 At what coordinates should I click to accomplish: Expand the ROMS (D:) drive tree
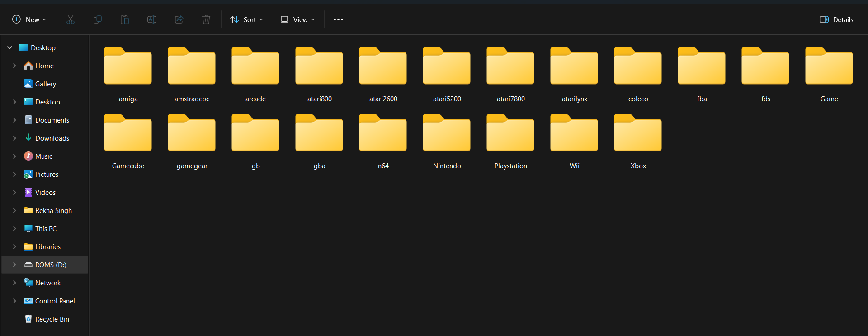(x=14, y=265)
